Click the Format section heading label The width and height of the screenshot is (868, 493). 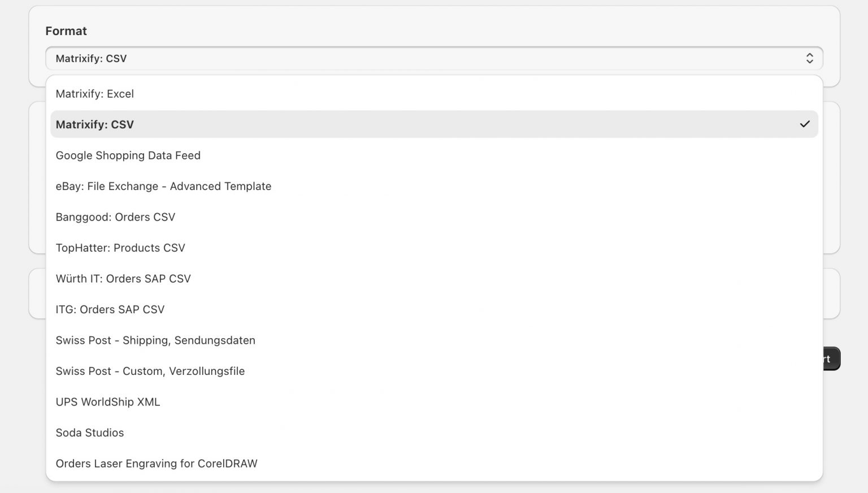[66, 31]
